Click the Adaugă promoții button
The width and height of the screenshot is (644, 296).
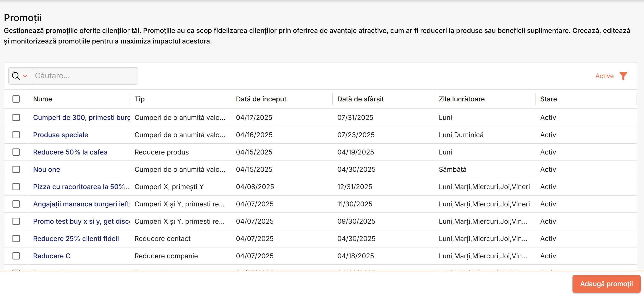pyautogui.click(x=606, y=284)
